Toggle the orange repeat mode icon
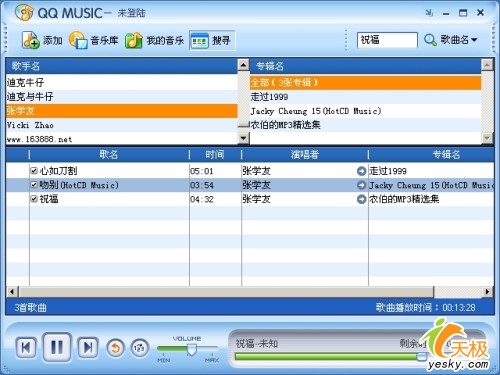The image size is (500, 375). point(115,348)
